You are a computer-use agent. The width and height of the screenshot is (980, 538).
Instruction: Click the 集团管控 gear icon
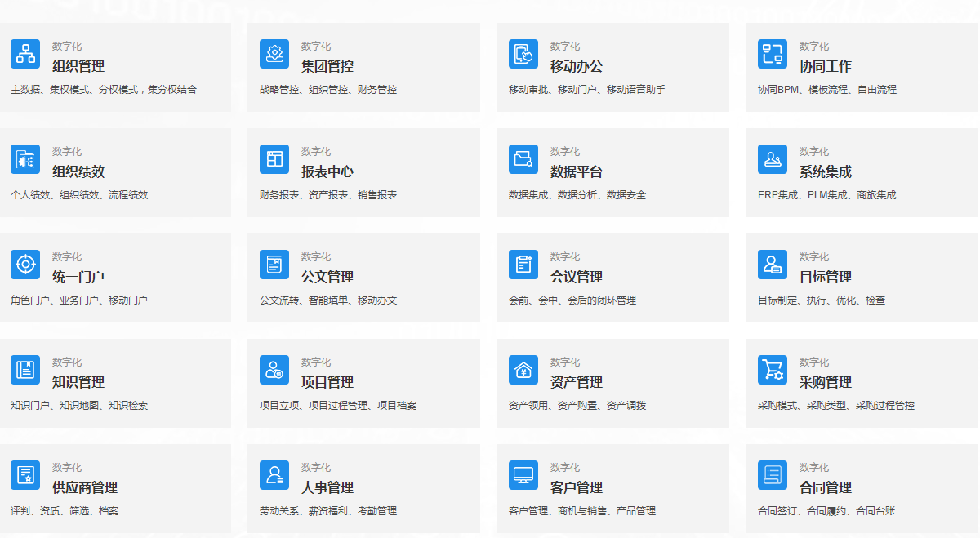pos(274,53)
